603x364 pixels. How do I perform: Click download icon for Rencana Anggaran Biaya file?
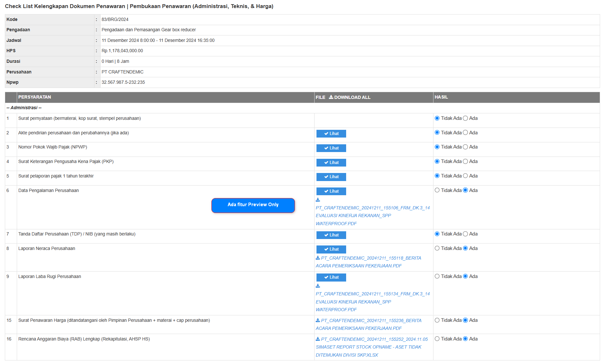318,339
